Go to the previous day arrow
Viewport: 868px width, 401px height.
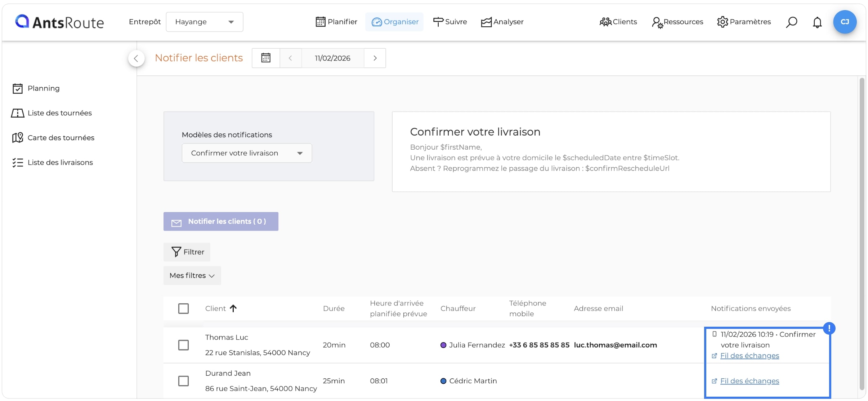(x=290, y=58)
